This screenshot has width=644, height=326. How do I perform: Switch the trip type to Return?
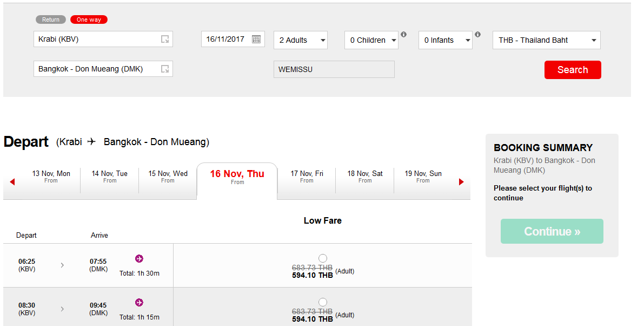(x=50, y=19)
